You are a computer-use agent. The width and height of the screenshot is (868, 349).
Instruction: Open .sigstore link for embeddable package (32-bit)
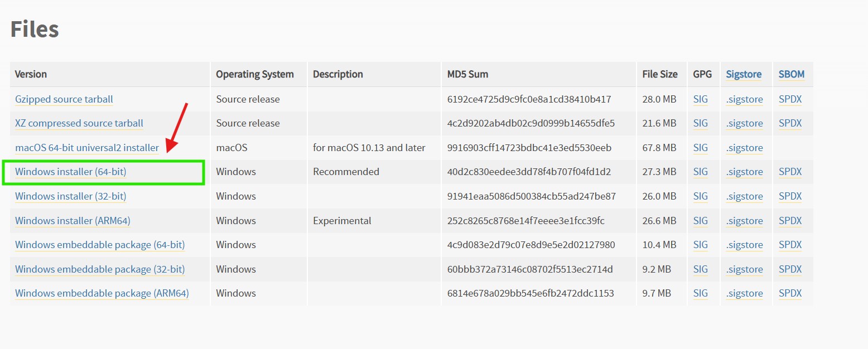coord(745,269)
